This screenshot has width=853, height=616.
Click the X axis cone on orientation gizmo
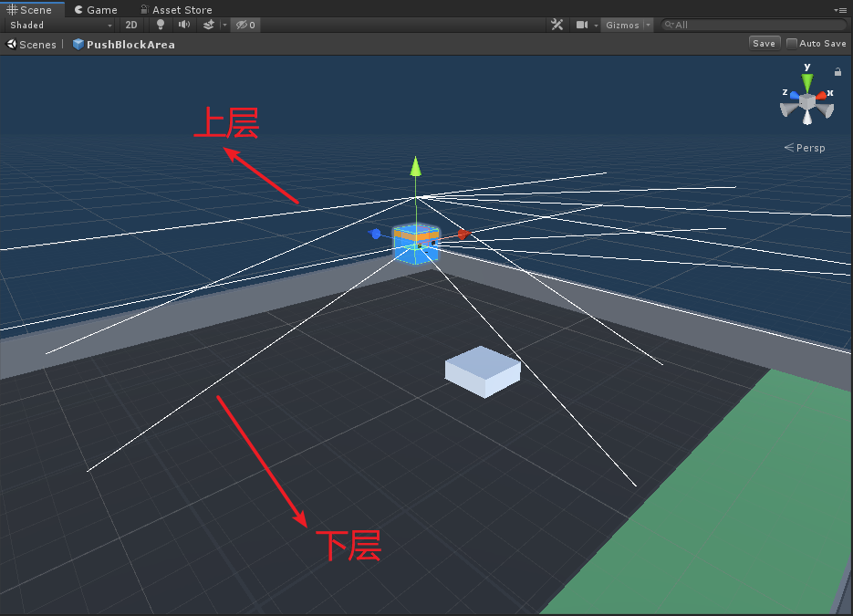tap(821, 96)
